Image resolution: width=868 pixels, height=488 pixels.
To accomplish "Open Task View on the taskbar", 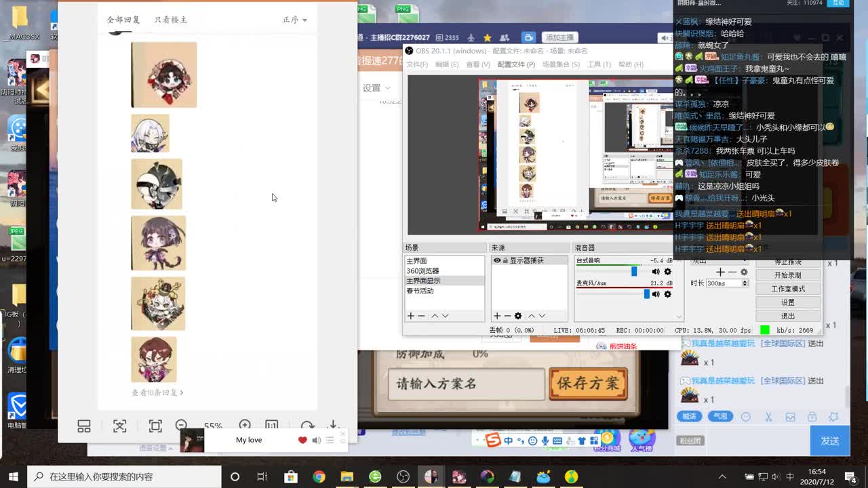I will pos(262,476).
